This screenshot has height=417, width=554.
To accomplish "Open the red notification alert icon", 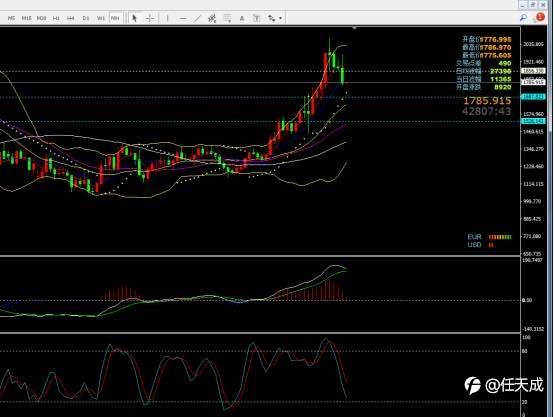I will tap(540, 17).
